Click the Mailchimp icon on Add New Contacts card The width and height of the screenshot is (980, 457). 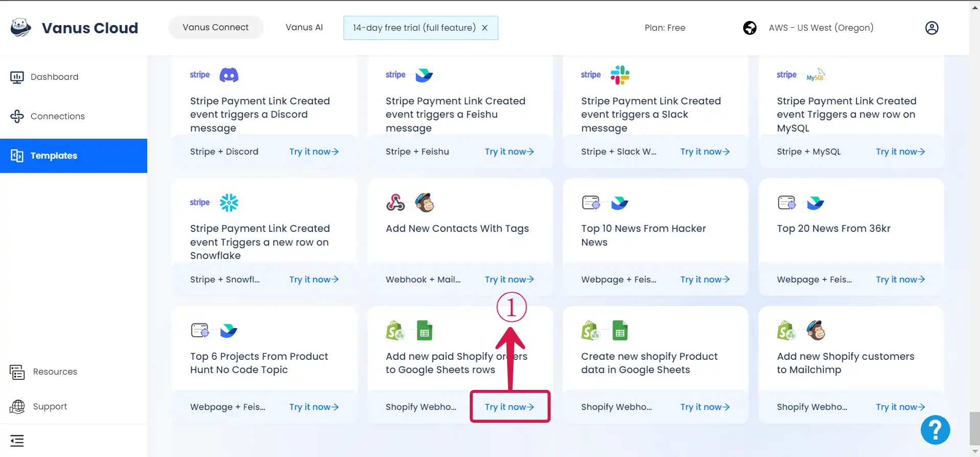point(425,203)
